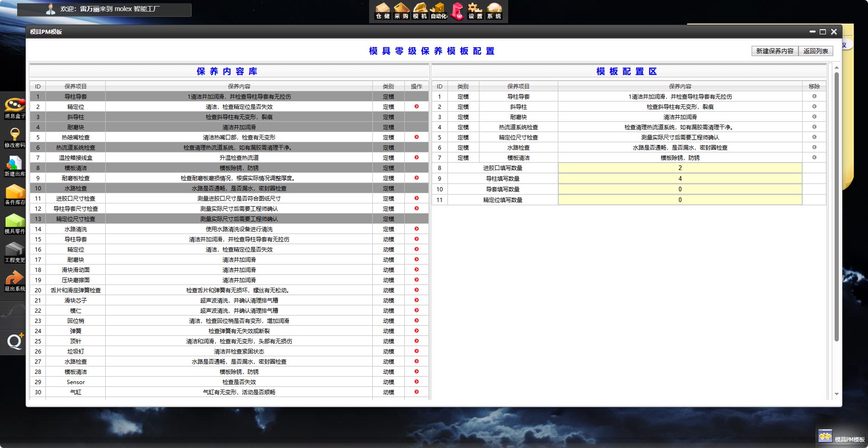This screenshot has height=448, width=868.
Task: Open the 设置 top menu
Action: (x=475, y=11)
